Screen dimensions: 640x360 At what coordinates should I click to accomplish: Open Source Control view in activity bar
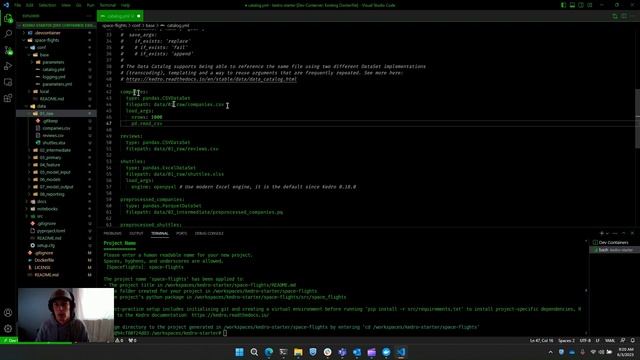point(8,51)
